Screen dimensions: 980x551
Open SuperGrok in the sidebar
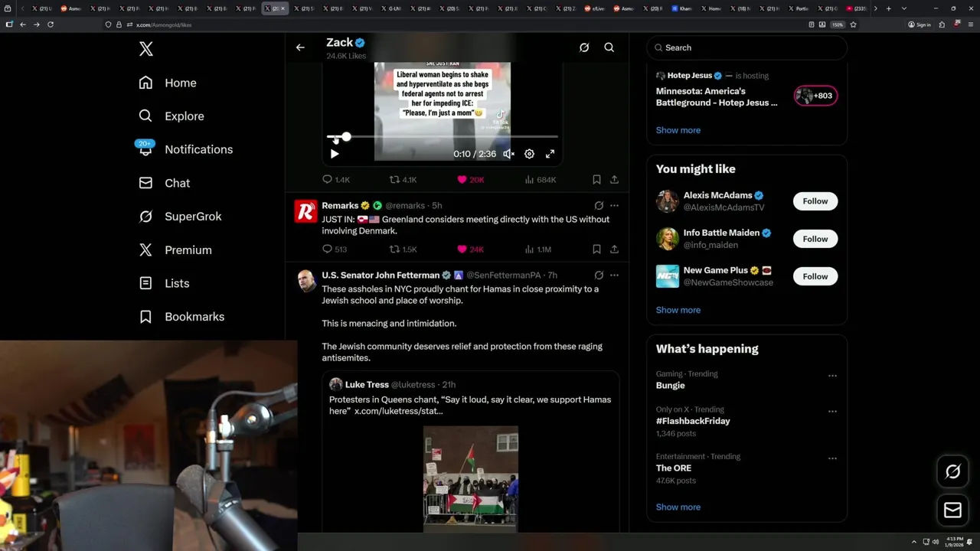[x=180, y=217]
